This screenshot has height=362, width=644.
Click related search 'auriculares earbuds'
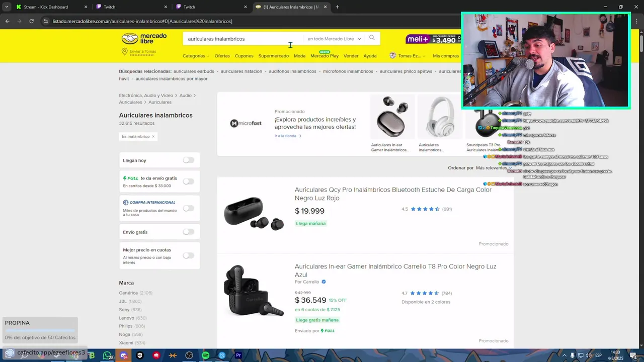coord(194,71)
